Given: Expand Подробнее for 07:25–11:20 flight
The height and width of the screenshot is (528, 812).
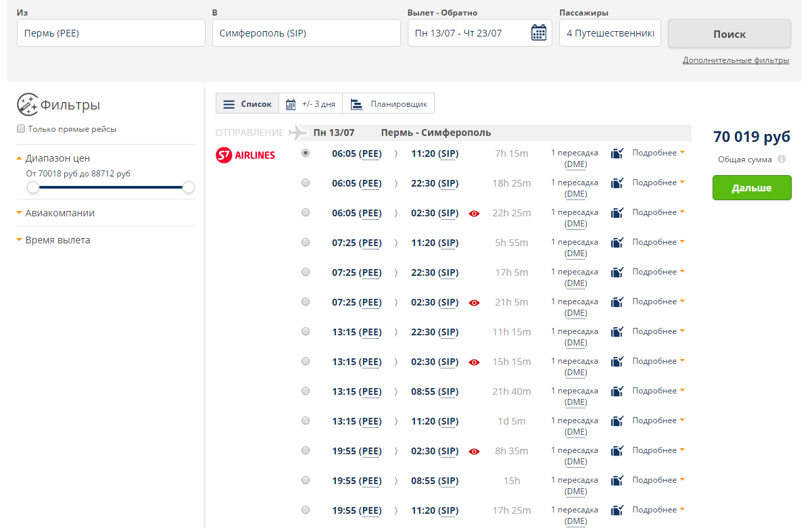Looking at the screenshot, I should 659,242.
